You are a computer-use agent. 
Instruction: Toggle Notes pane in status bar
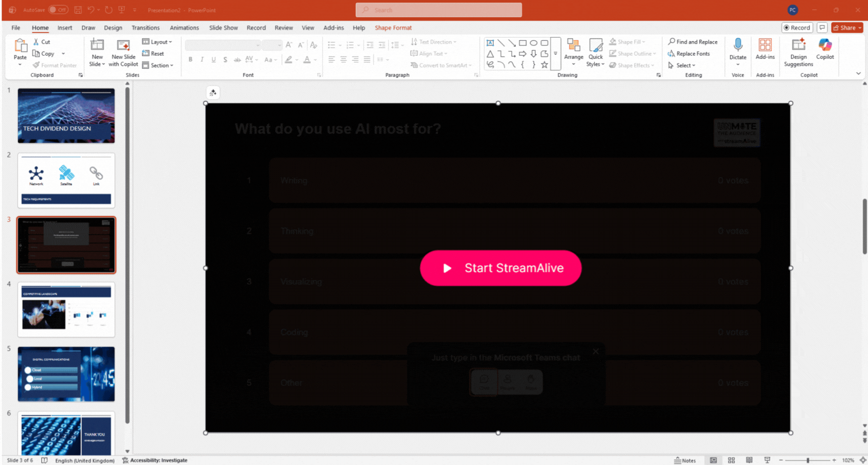pos(685,460)
